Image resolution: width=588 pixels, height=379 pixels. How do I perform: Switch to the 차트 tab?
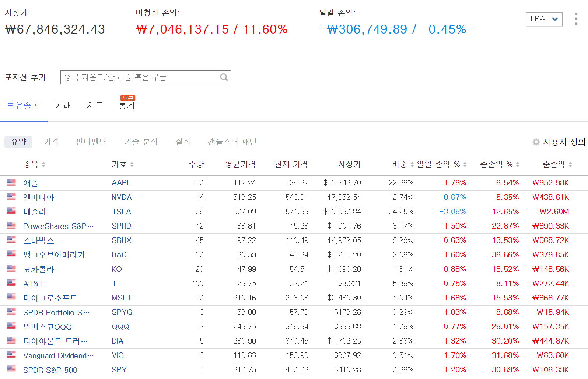point(95,105)
